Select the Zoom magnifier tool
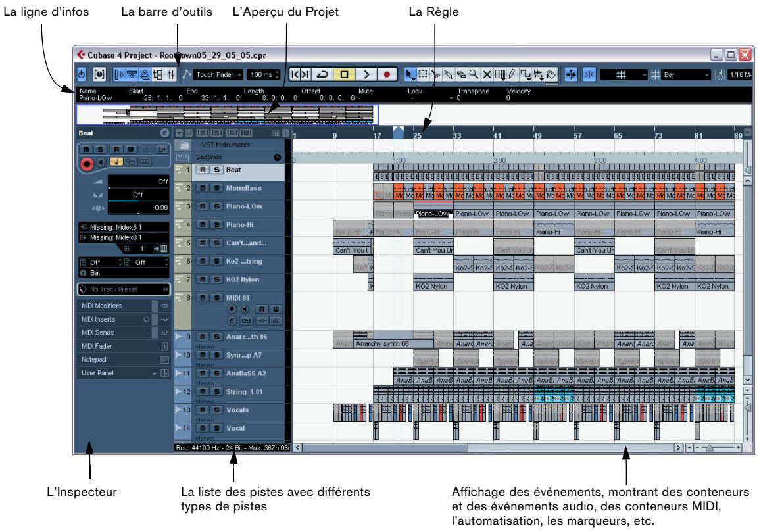 tap(474, 74)
